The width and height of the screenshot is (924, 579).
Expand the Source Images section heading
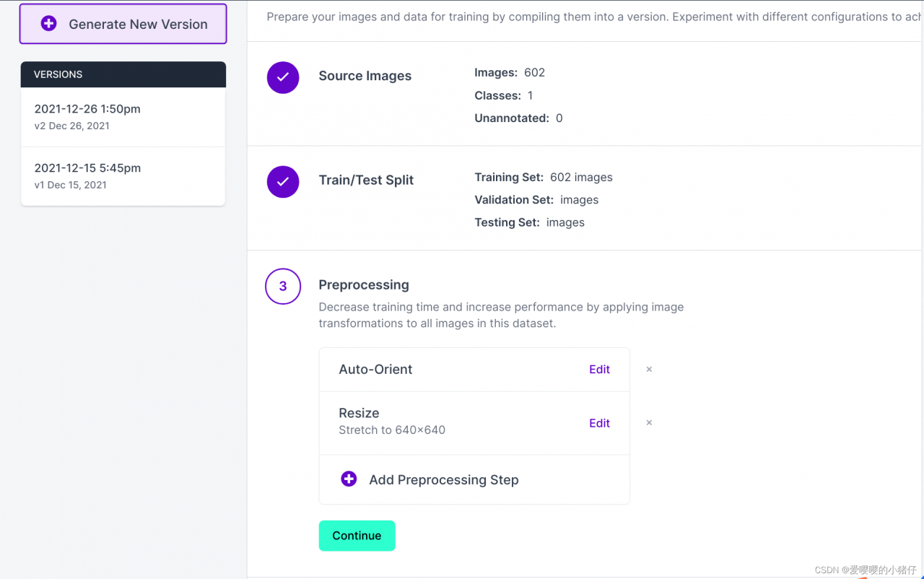pyautogui.click(x=365, y=76)
